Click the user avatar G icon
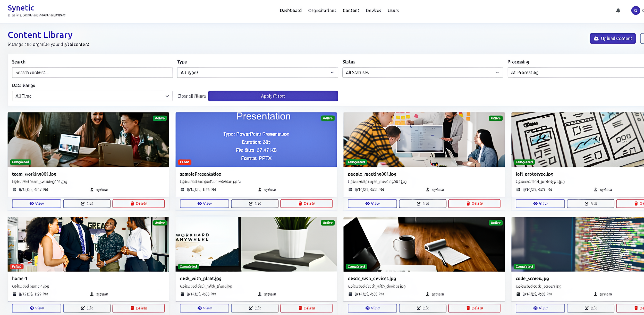This screenshot has height=315, width=644. 635,11
